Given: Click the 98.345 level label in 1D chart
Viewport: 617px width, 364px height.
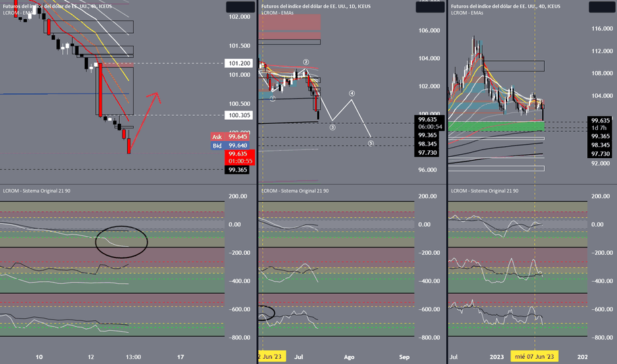Looking at the screenshot, I should point(428,144).
